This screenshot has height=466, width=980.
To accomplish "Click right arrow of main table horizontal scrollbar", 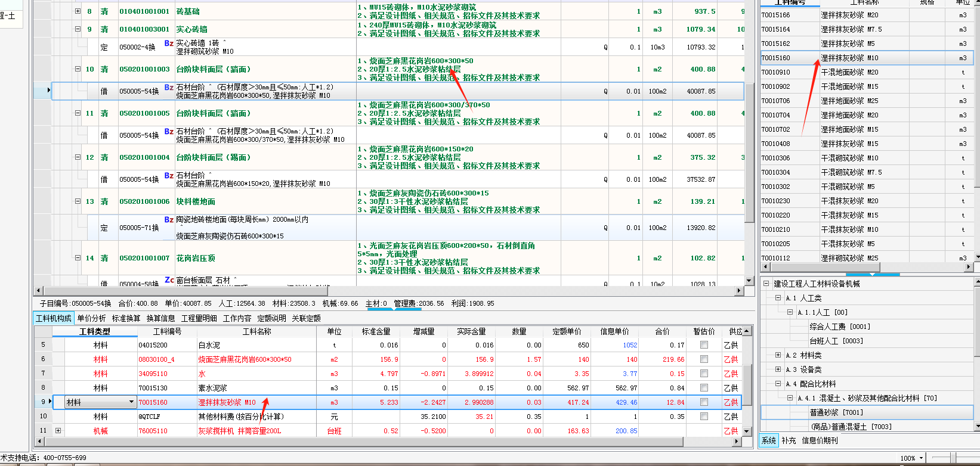I will 740,291.
